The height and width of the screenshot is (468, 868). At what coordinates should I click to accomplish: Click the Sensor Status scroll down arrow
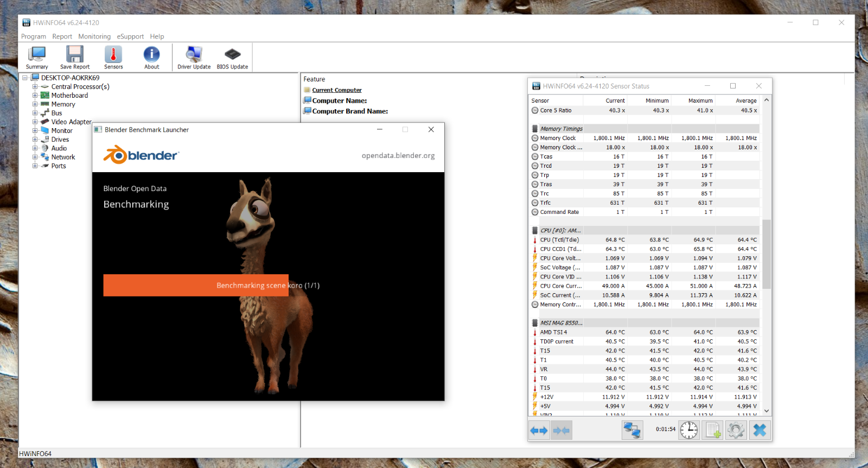(x=766, y=411)
